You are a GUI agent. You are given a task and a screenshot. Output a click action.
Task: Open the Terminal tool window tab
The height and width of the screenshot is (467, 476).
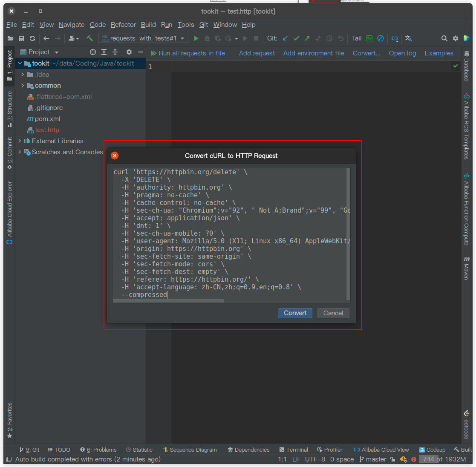coord(294,450)
